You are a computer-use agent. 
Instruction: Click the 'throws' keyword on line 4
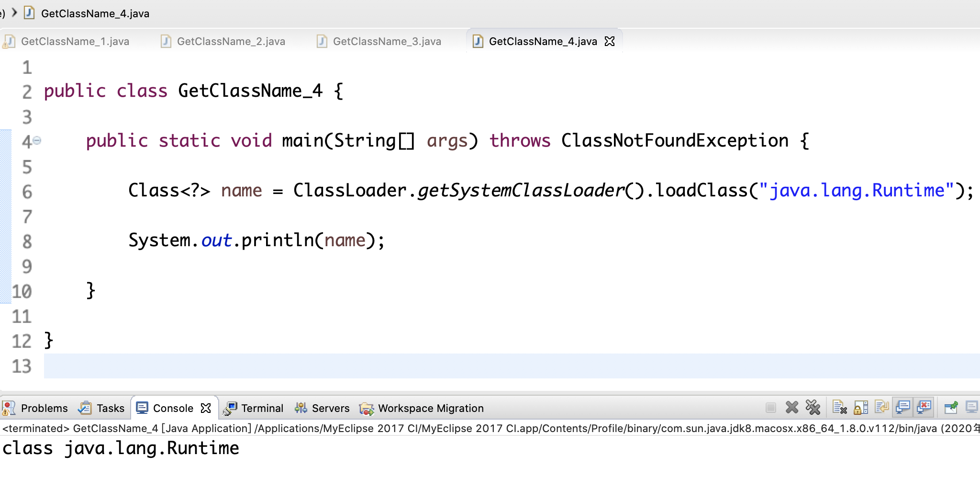(520, 141)
